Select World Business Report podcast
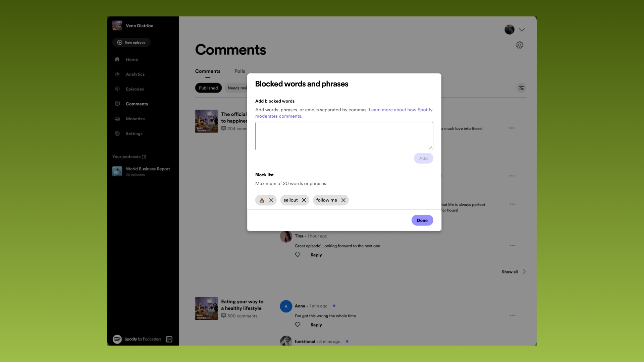 click(141, 171)
